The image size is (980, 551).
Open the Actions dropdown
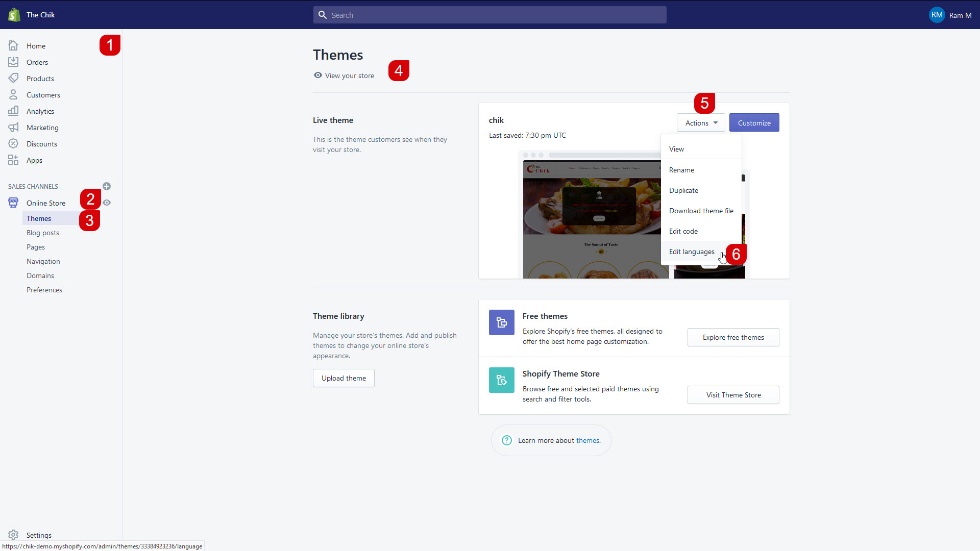pos(701,122)
